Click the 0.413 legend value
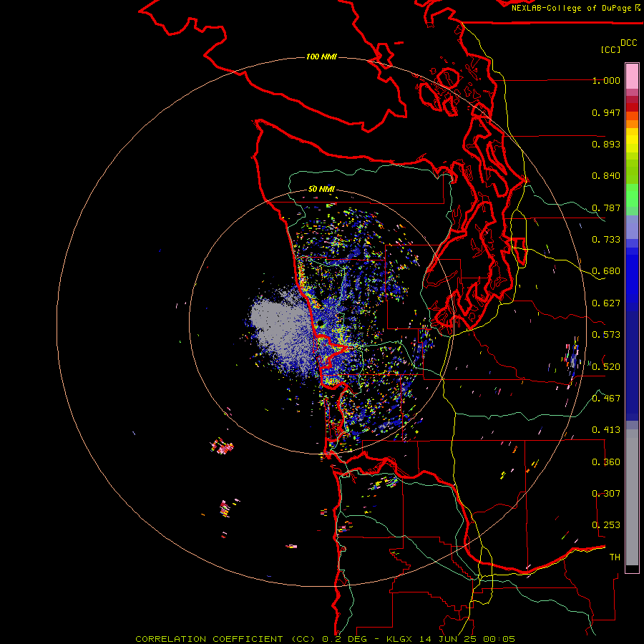The image size is (644, 644). (x=606, y=430)
